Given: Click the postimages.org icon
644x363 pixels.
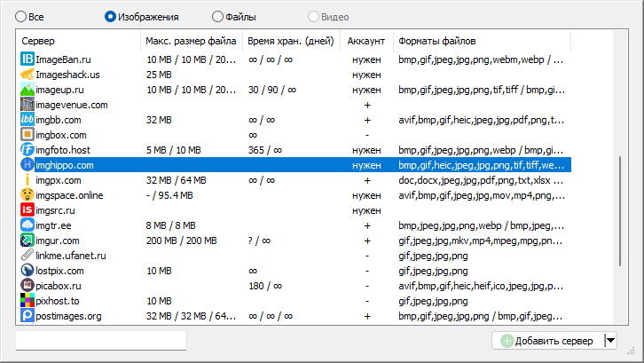Looking at the screenshot, I should pos(27,316).
